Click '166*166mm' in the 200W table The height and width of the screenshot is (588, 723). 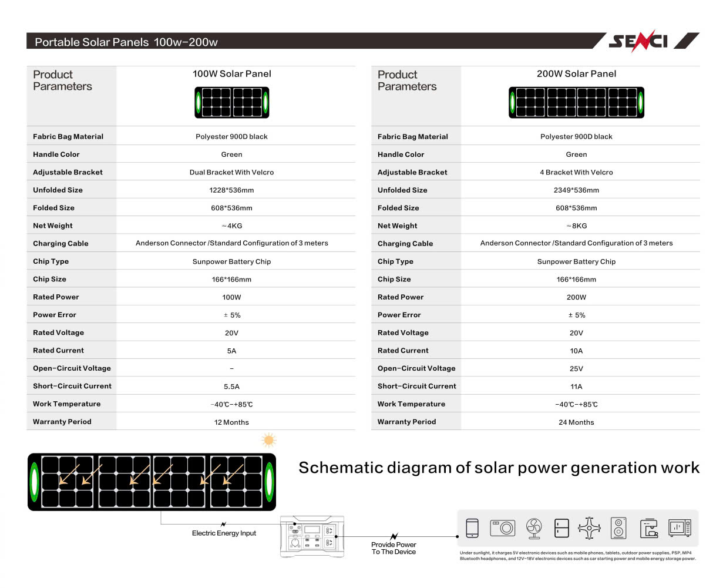pos(576,280)
